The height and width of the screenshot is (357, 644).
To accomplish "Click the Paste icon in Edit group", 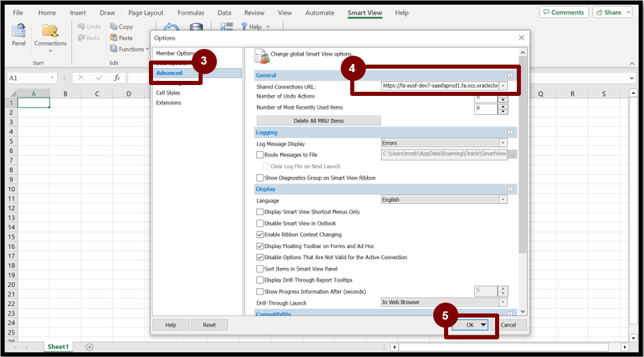I will [114, 38].
